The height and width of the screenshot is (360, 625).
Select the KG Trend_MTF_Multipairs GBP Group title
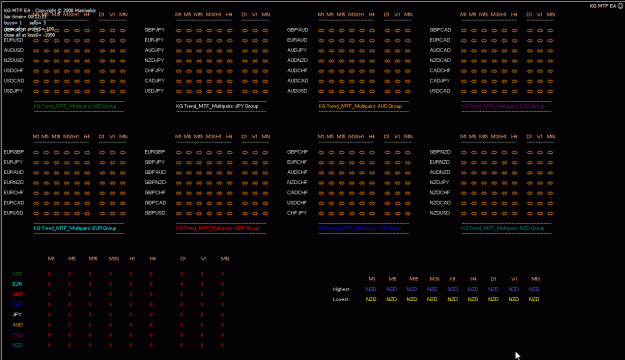tap(218, 228)
